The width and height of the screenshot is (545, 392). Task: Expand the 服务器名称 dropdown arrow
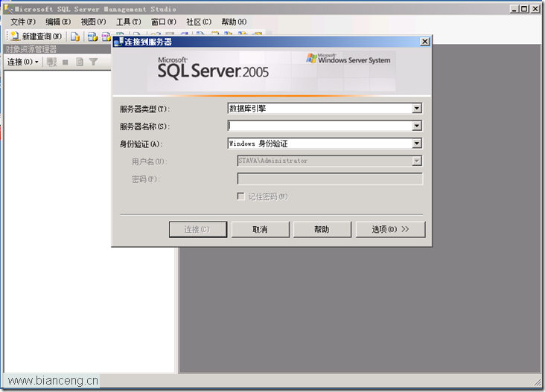(417, 126)
